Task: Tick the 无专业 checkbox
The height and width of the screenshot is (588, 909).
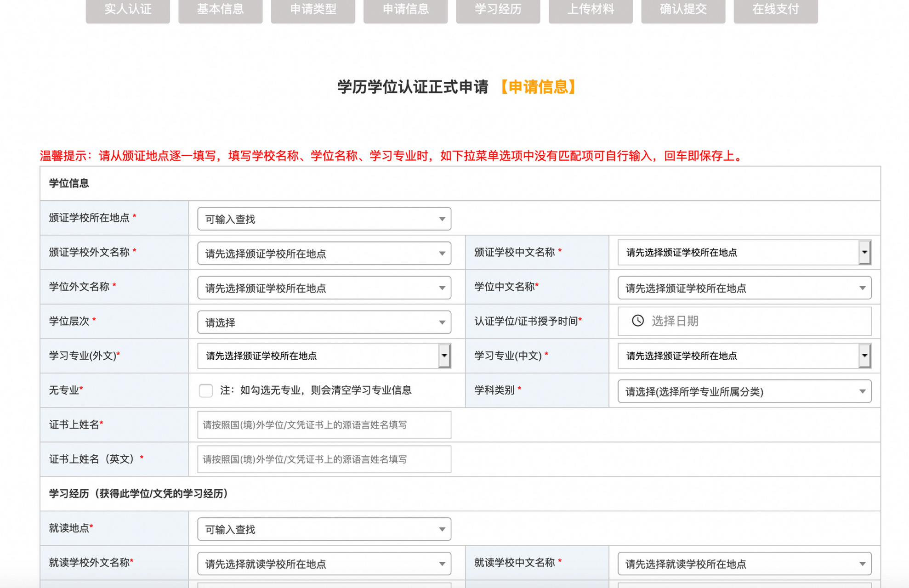Action: point(206,390)
